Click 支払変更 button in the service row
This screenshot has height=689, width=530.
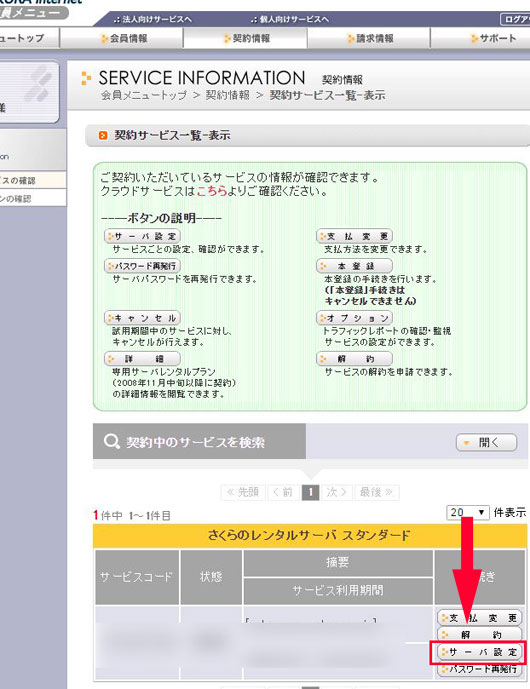tap(479, 618)
